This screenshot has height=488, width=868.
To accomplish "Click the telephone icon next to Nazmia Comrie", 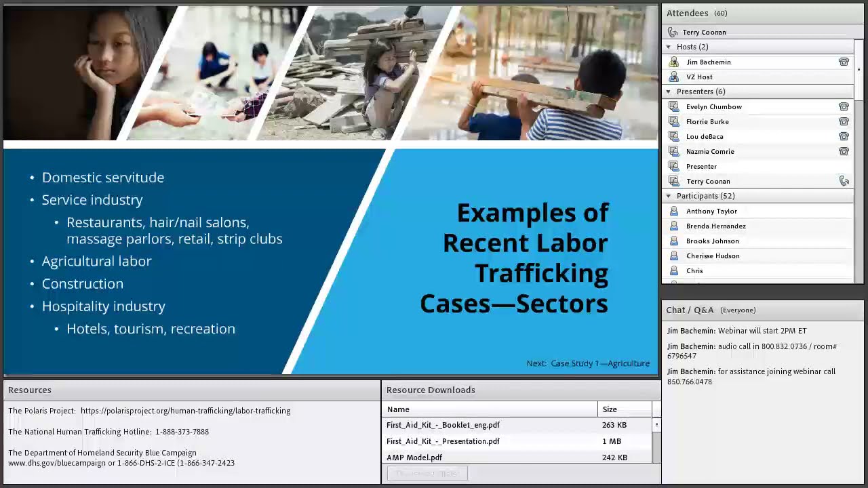I will coord(844,151).
